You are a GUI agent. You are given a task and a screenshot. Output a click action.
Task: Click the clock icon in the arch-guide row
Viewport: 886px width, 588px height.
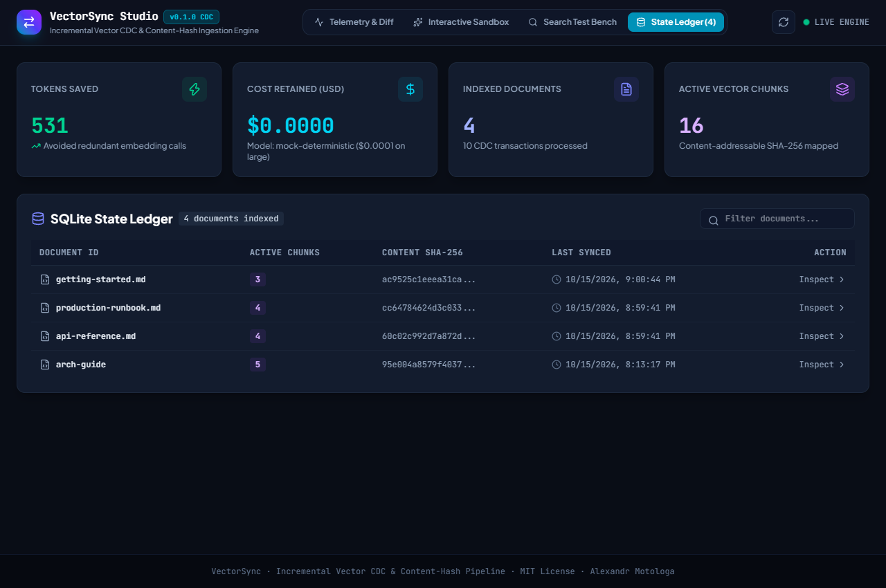[x=557, y=365]
